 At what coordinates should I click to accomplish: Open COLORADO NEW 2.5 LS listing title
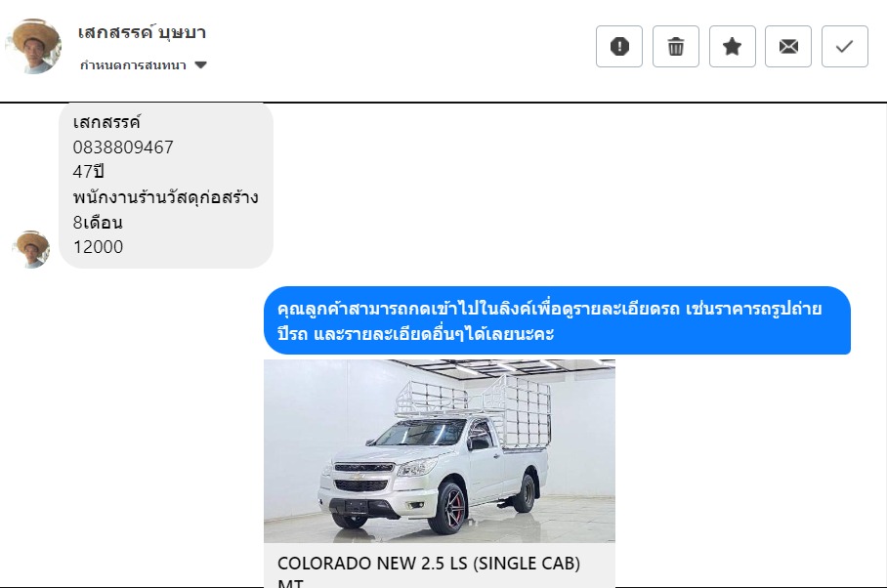(428, 569)
